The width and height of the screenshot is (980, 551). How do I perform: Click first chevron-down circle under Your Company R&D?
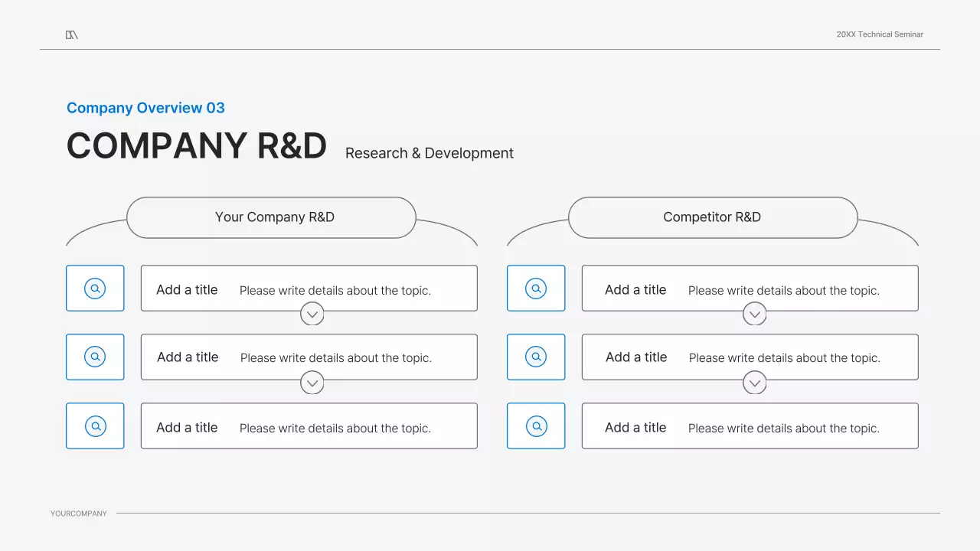[x=312, y=314]
